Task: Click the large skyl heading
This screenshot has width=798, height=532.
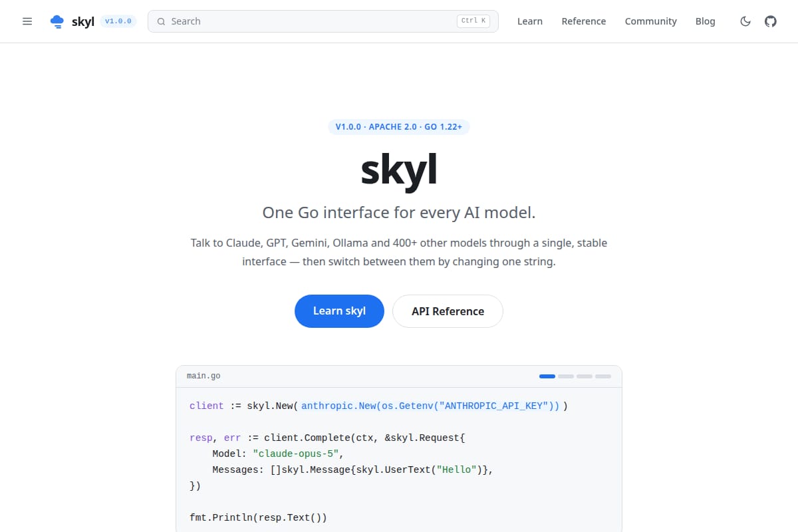Action: point(399,170)
